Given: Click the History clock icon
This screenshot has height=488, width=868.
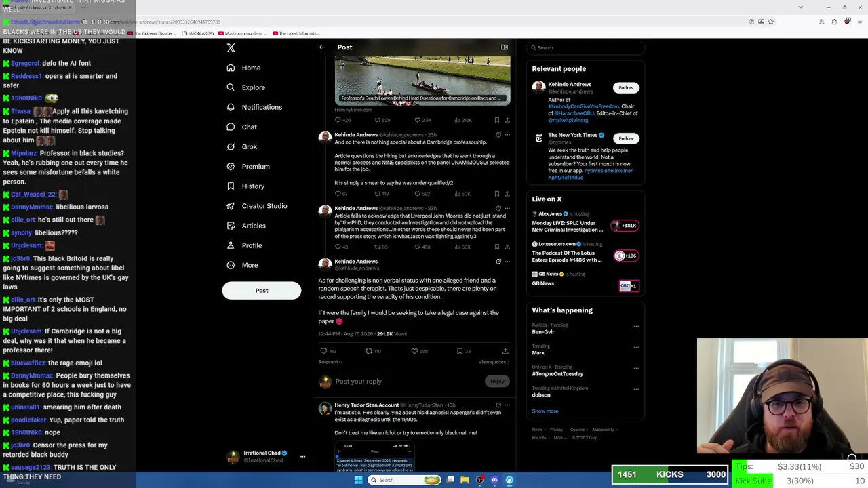Looking at the screenshot, I should 231,186.
